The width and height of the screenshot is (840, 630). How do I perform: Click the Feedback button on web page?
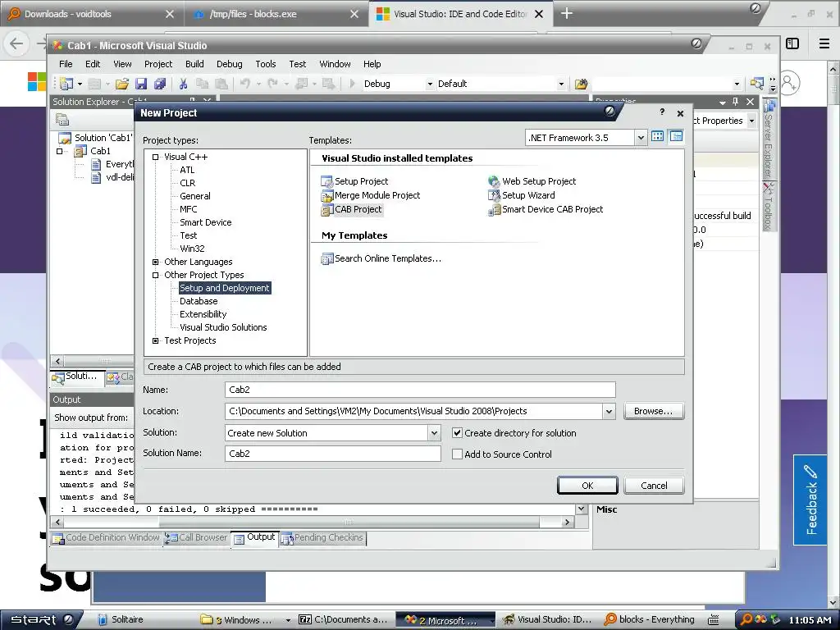pos(812,500)
